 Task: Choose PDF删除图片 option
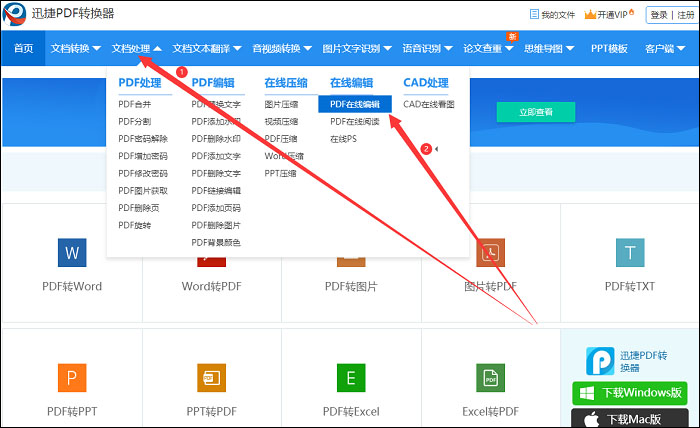(x=216, y=225)
